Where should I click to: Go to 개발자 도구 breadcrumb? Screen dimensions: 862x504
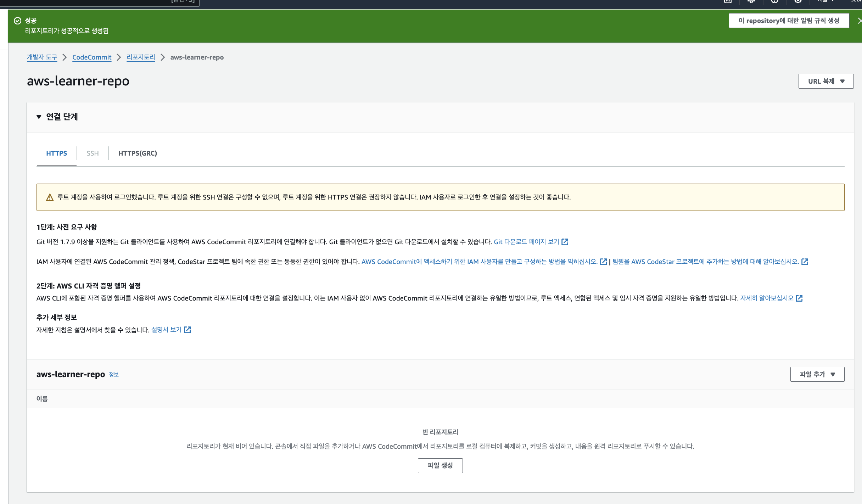pos(42,57)
